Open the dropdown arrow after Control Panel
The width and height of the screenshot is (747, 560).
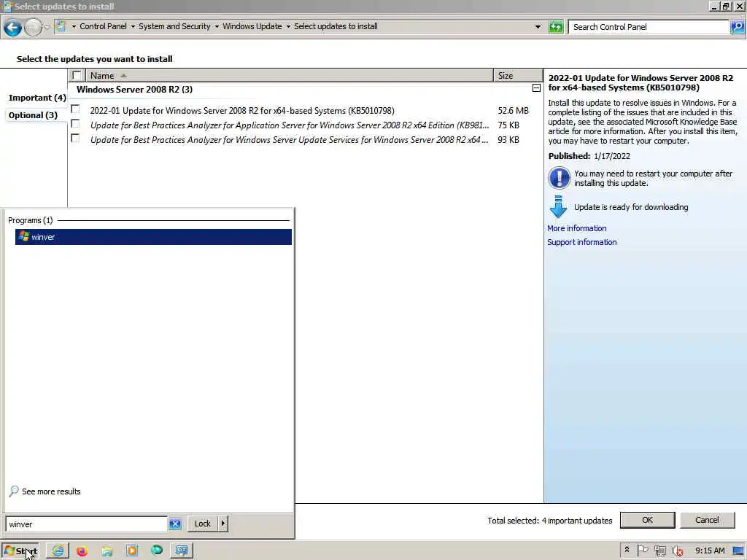(133, 26)
